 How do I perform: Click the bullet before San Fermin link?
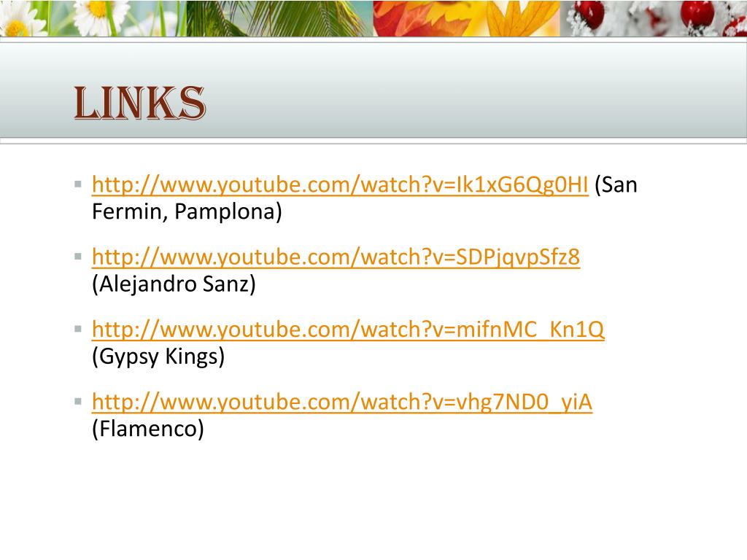coord(79,184)
